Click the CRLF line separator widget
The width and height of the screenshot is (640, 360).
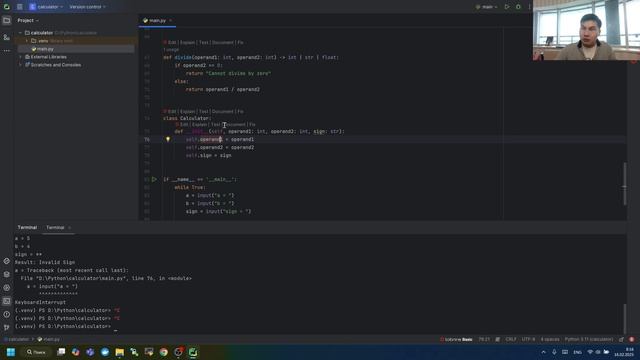pyautogui.click(x=511, y=339)
